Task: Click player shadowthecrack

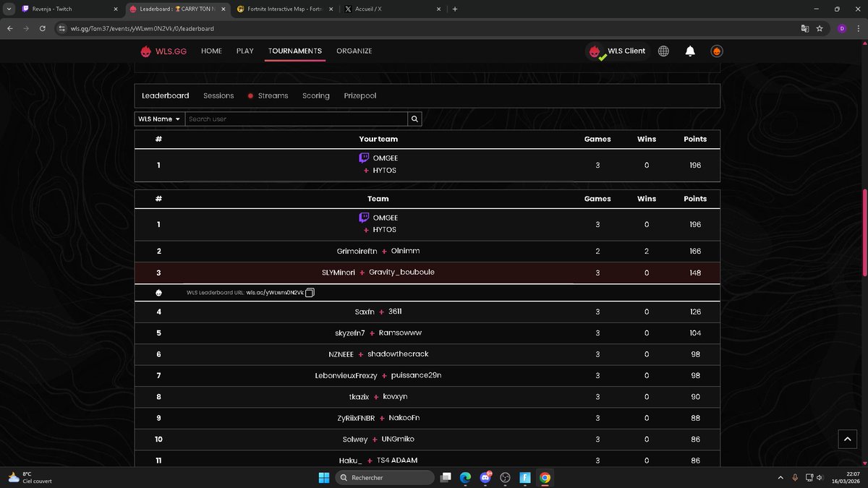Action: 399,354
